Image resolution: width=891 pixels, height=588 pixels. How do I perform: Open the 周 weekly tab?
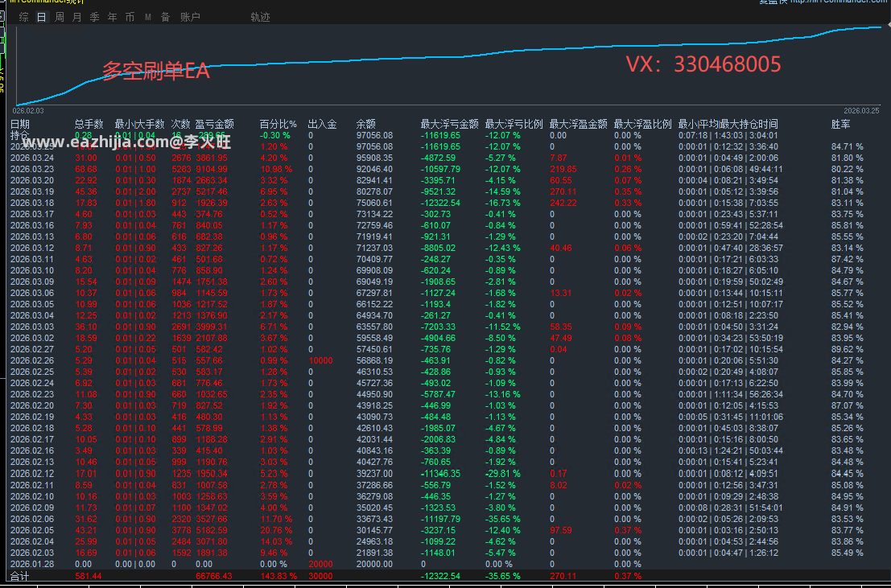(60, 17)
